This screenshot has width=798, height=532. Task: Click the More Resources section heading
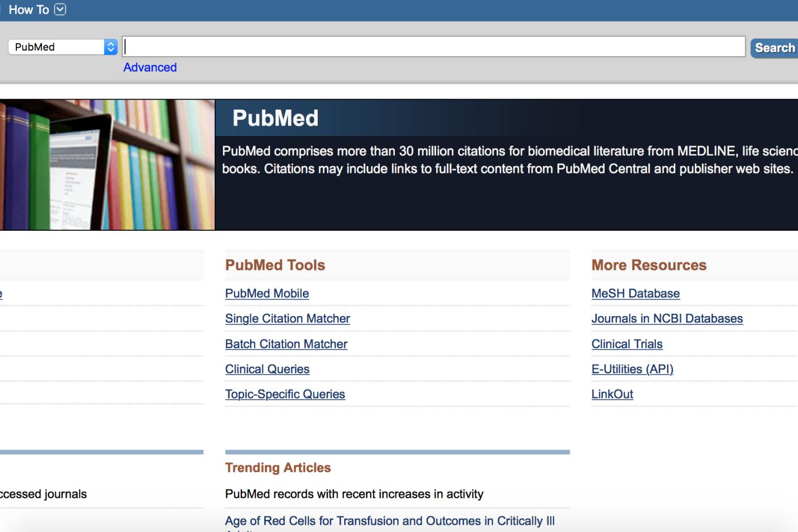[649, 265]
